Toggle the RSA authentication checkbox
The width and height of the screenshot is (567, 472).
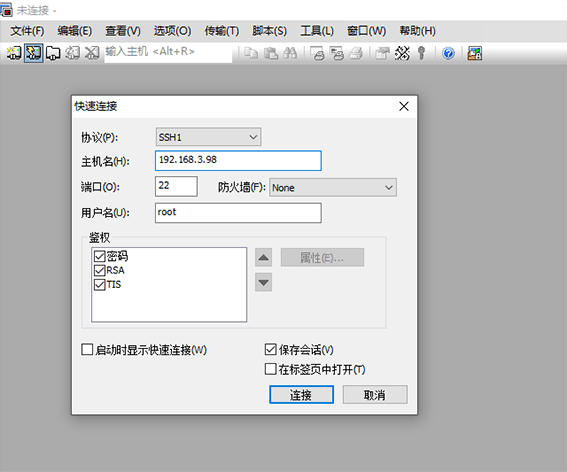click(99, 271)
